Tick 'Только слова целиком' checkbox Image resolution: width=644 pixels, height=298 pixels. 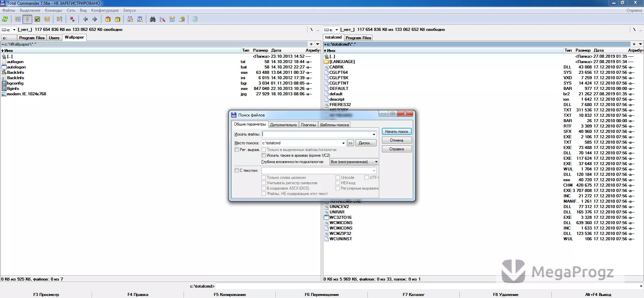point(264,178)
